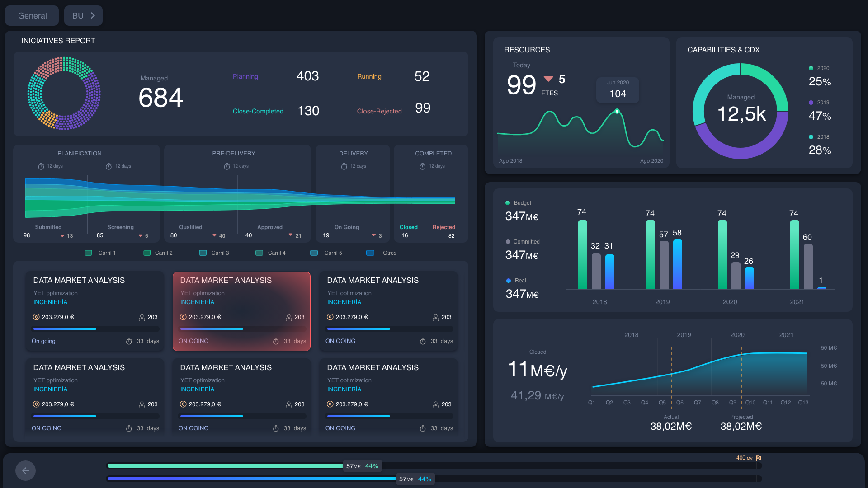The width and height of the screenshot is (868, 488).
Task: Click the stopwatch icon in highlighted red card
Action: point(276,342)
